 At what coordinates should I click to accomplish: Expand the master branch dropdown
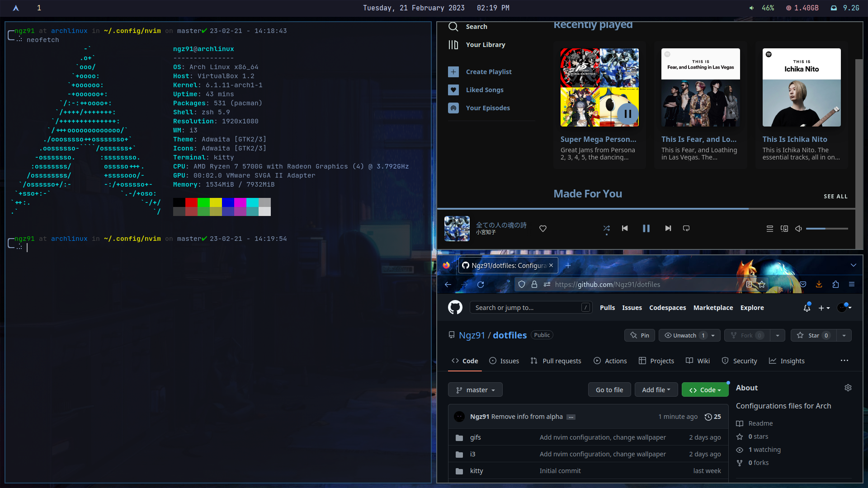pos(475,390)
